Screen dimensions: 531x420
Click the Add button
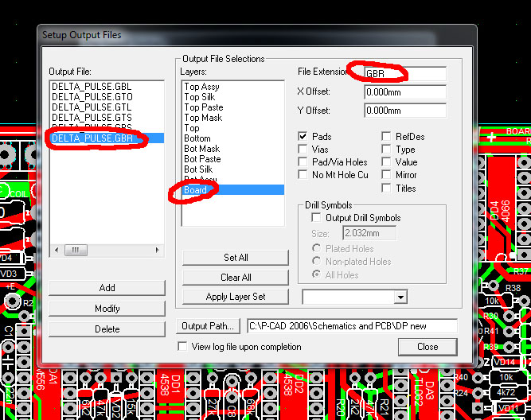(x=107, y=288)
